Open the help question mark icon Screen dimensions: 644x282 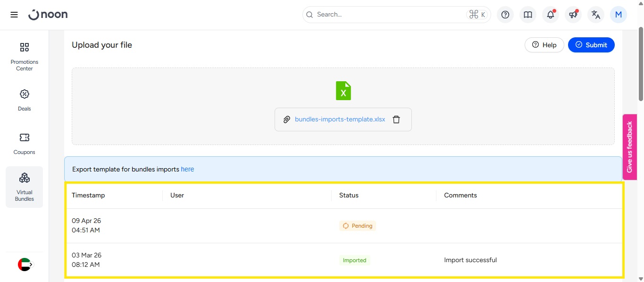505,15
